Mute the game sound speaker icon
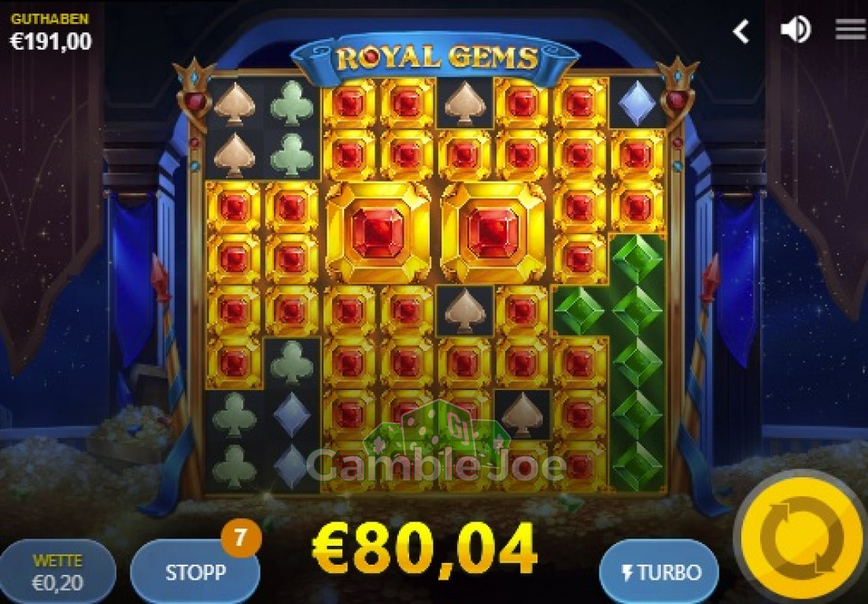The height and width of the screenshot is (604, 868). point(796,29)
